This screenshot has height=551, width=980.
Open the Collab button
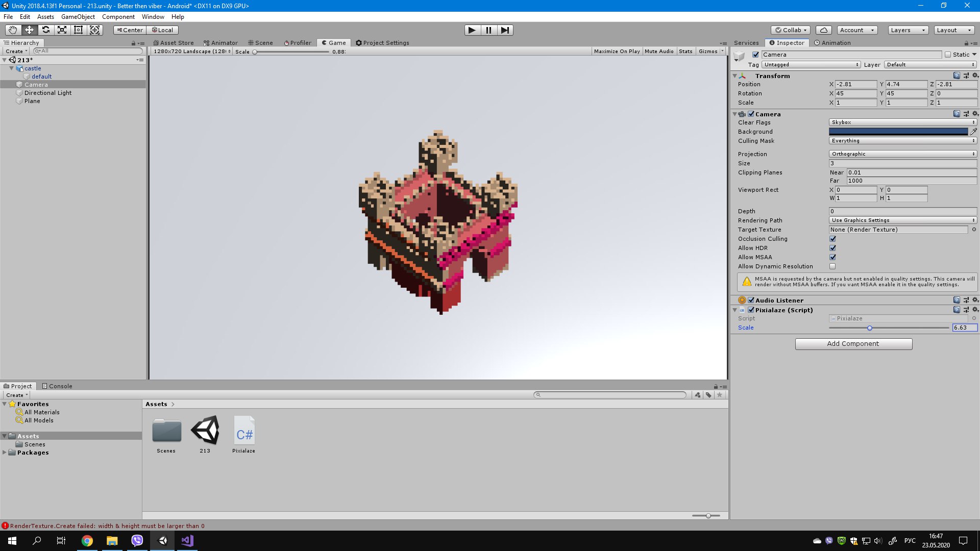pyautogui.click(x=791, y=30)
